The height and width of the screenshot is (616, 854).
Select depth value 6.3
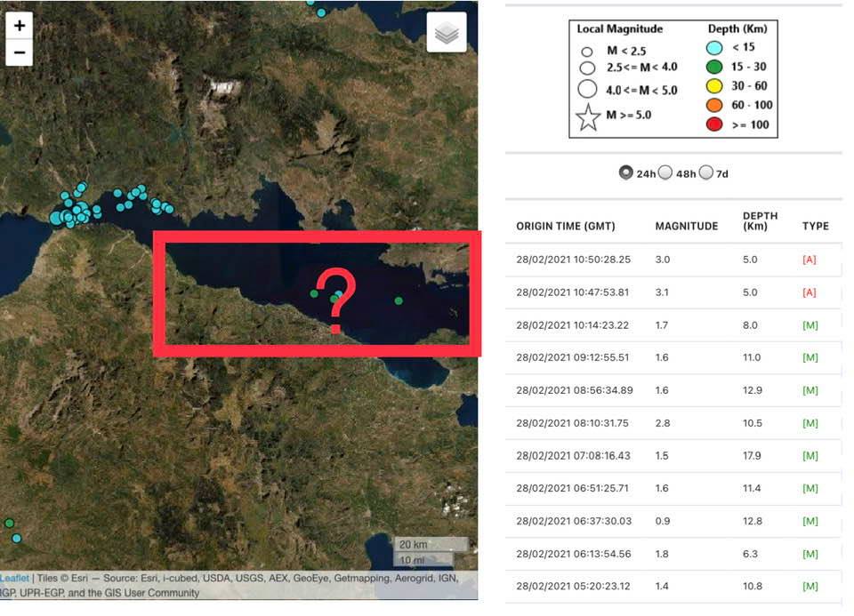click(x=750, y=554)
